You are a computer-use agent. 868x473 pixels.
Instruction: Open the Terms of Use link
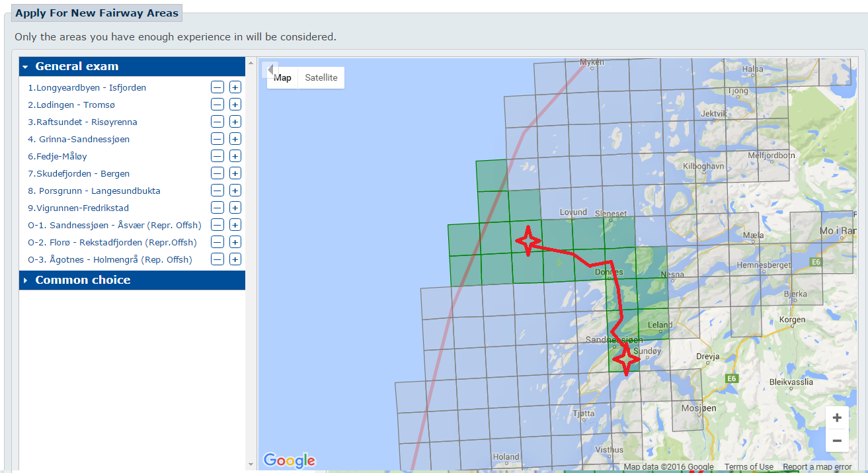coord(748,467)
